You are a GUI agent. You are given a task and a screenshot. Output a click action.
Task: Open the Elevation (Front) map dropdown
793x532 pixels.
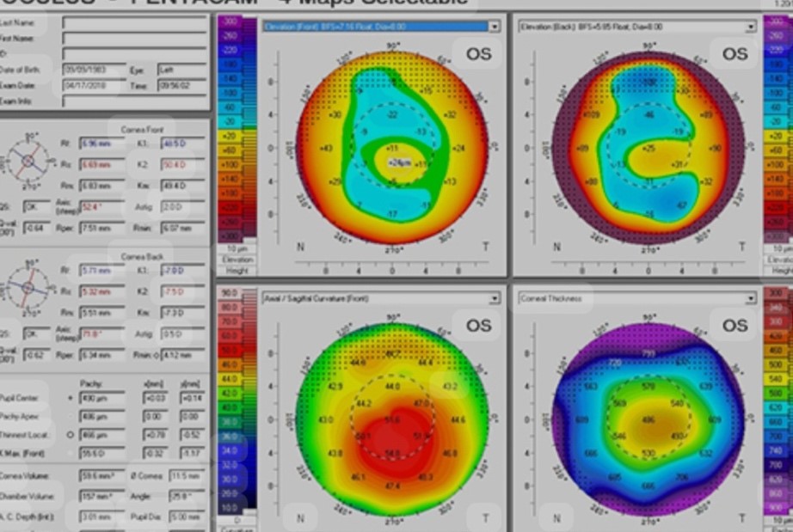(493, 27)
